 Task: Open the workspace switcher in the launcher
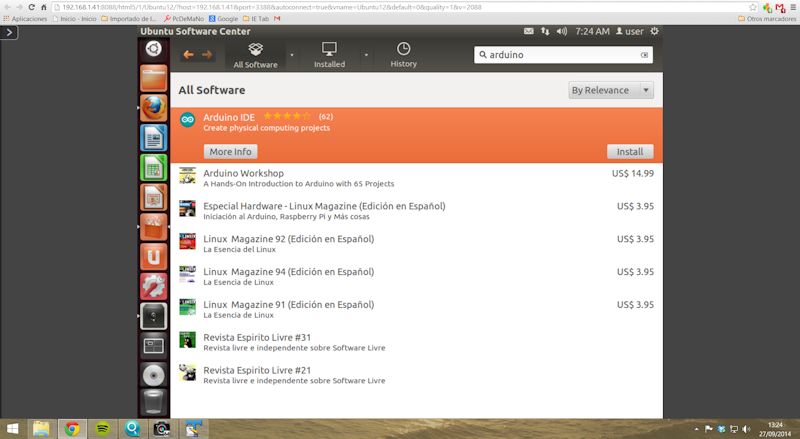[x=154, y=346]
